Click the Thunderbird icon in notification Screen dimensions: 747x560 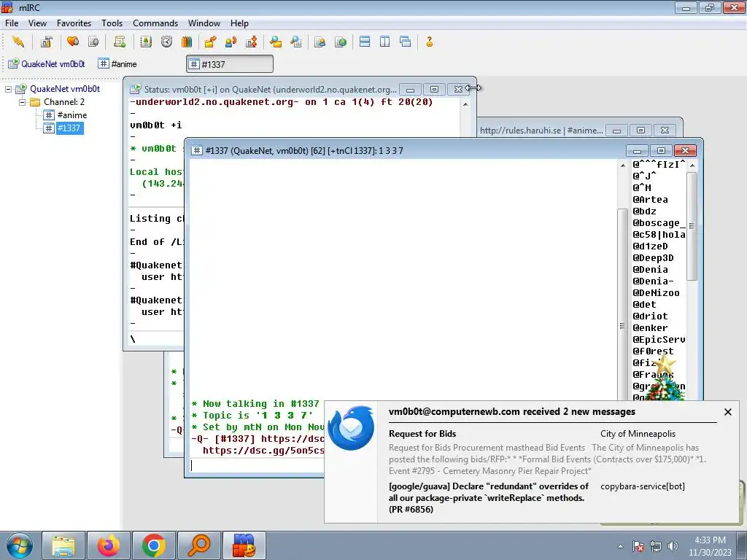(351, 428)
